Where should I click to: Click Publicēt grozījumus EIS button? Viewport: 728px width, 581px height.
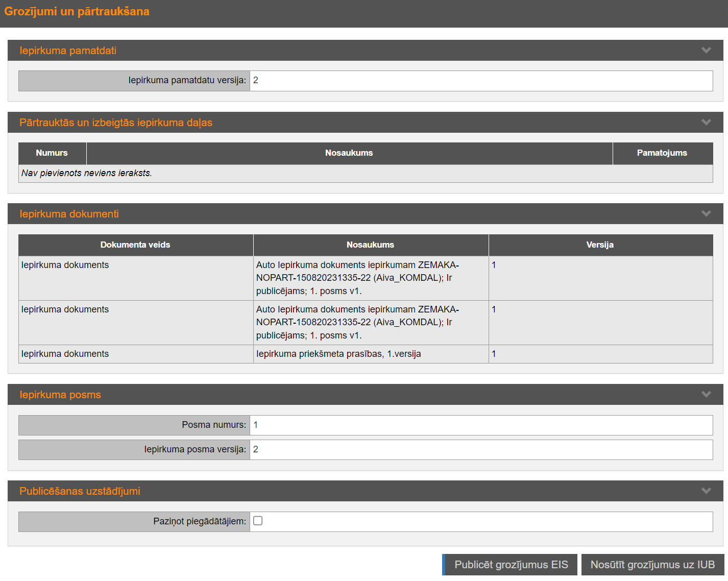tap(510, 565)
